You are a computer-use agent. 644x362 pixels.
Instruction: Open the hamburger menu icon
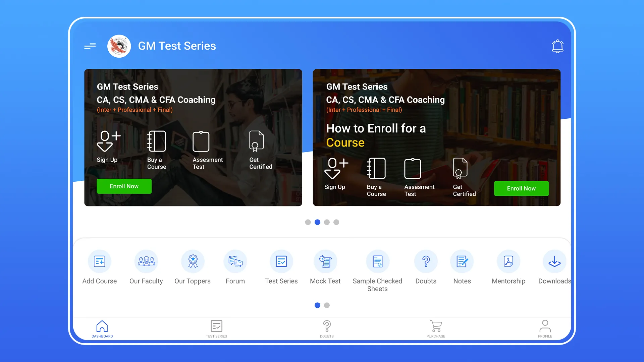pos(90,46)
